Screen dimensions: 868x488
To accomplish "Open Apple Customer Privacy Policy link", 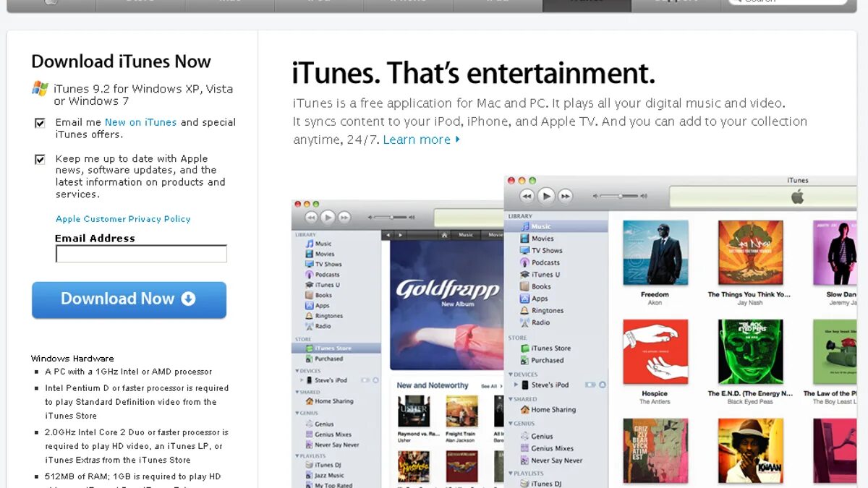I will tap(123, 219).
